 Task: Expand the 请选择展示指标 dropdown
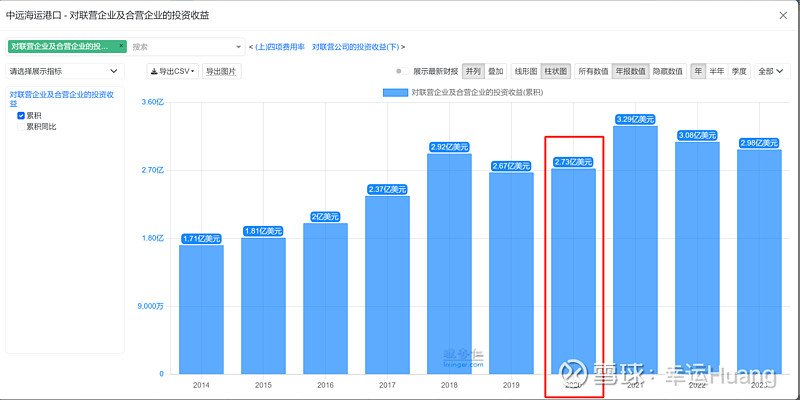point(65,71)
